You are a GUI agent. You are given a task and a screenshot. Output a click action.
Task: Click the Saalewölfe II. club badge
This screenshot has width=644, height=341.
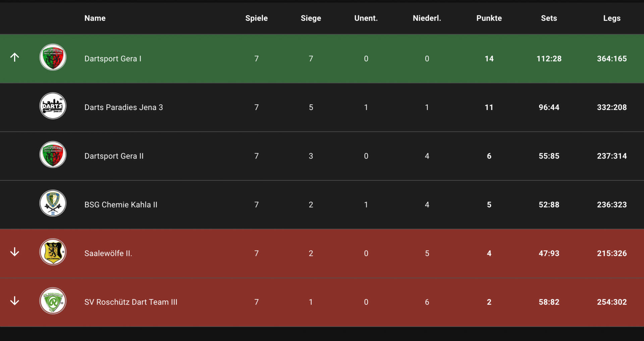click(x=53, y=252)
